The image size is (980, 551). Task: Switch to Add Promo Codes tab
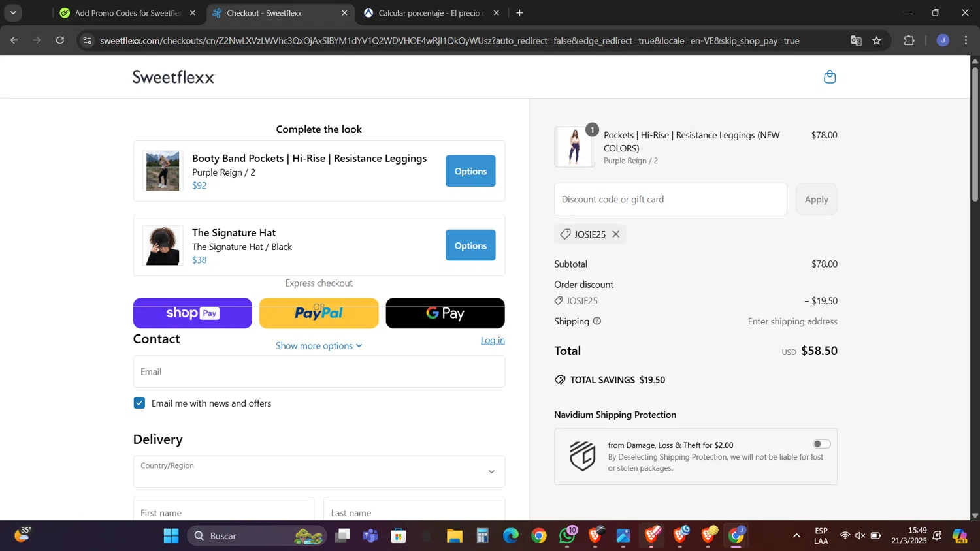point(127,13)
